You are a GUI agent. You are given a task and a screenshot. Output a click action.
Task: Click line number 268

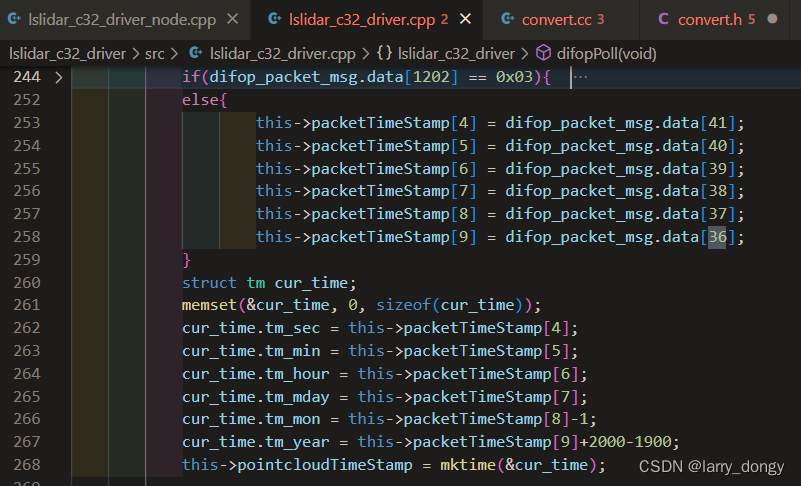point(27,465)
